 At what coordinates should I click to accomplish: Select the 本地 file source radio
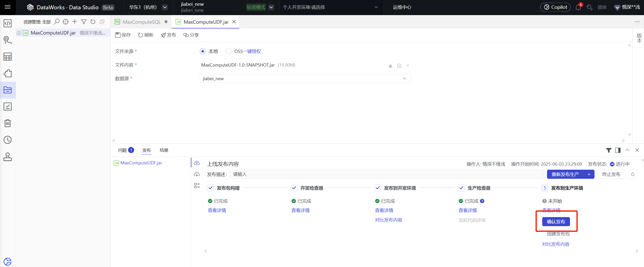[x=203, y=51]
